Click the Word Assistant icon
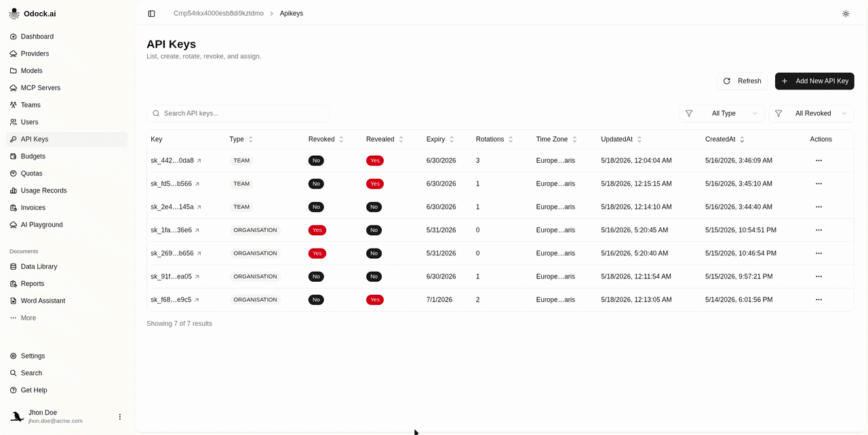Screen dimensions: 868x435 click(x=14, y=301)
